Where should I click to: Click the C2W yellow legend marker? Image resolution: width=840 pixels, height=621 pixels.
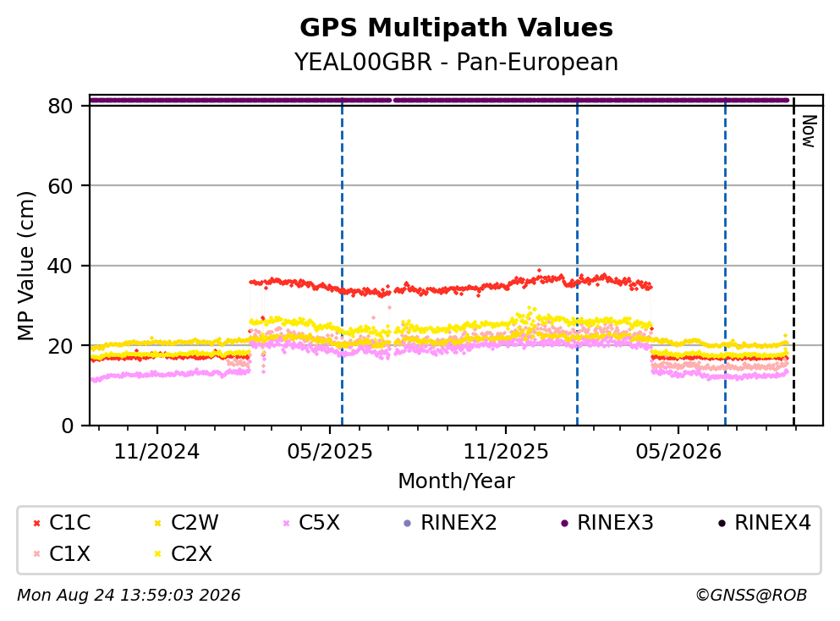click(x=158, y=523)
